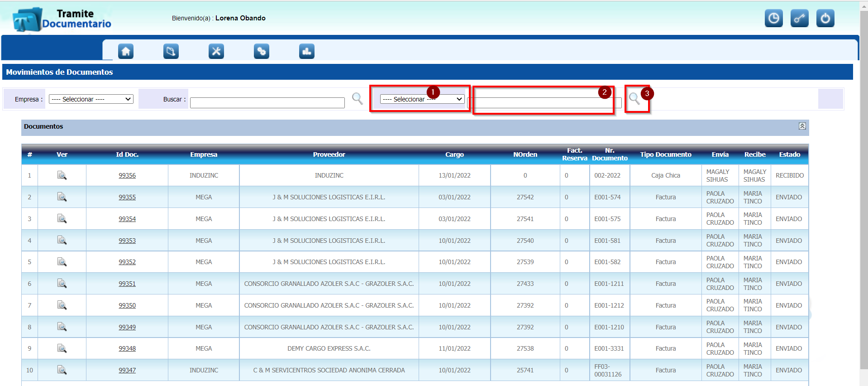Screen dimensions: 868x386
Task: Click the Estado column header
Action: 790,154
